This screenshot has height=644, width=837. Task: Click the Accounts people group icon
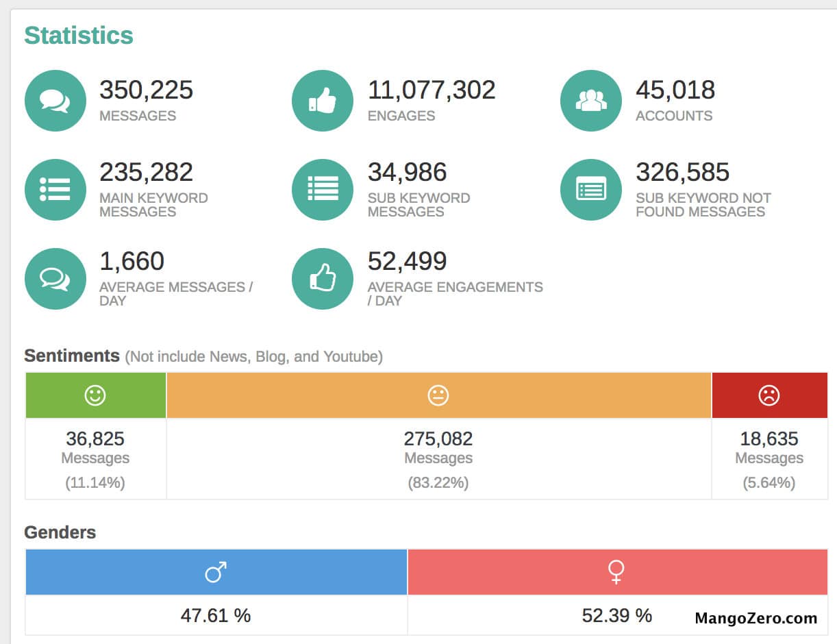coord(591,101)
